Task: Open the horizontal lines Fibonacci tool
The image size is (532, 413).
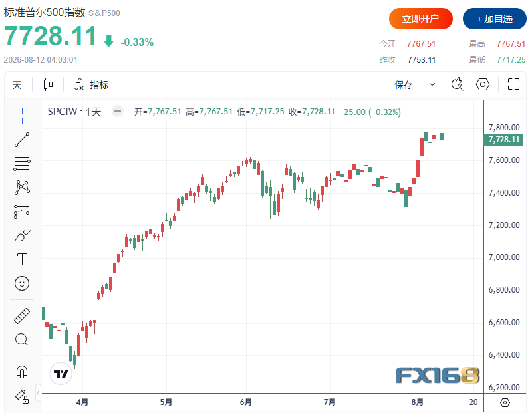Action: 22,164
